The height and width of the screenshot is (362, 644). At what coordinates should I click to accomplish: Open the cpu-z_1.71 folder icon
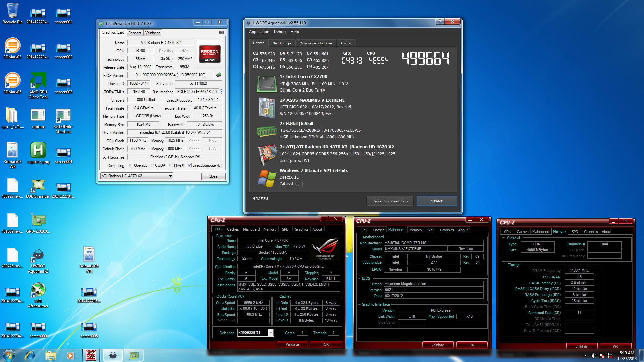click(x=12, y=118)
